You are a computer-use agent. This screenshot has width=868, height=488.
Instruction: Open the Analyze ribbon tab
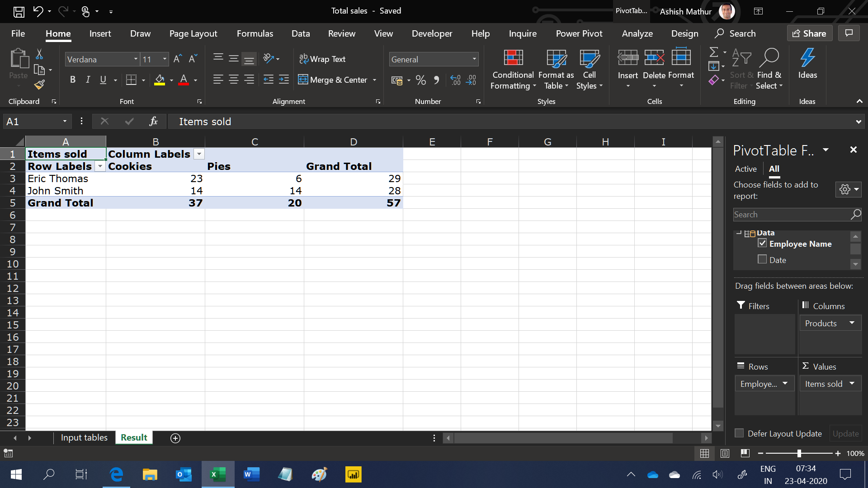[x=637, y=33]
